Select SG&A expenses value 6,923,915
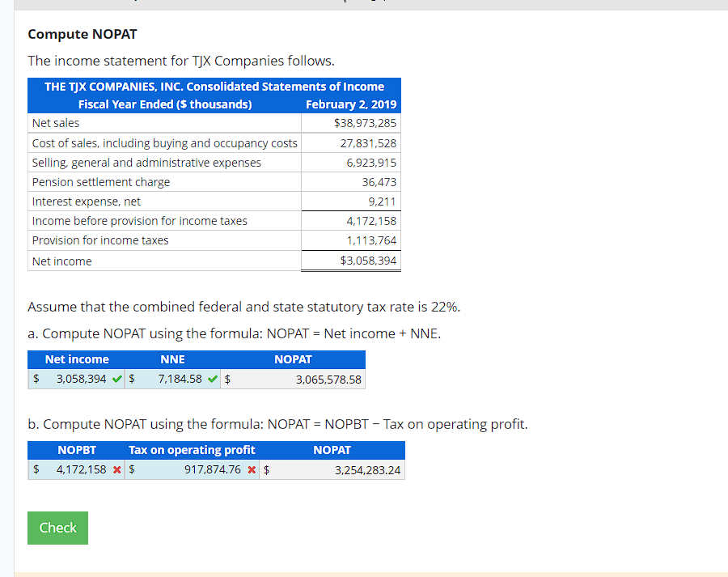728x577 pixels. click(371, 163)
